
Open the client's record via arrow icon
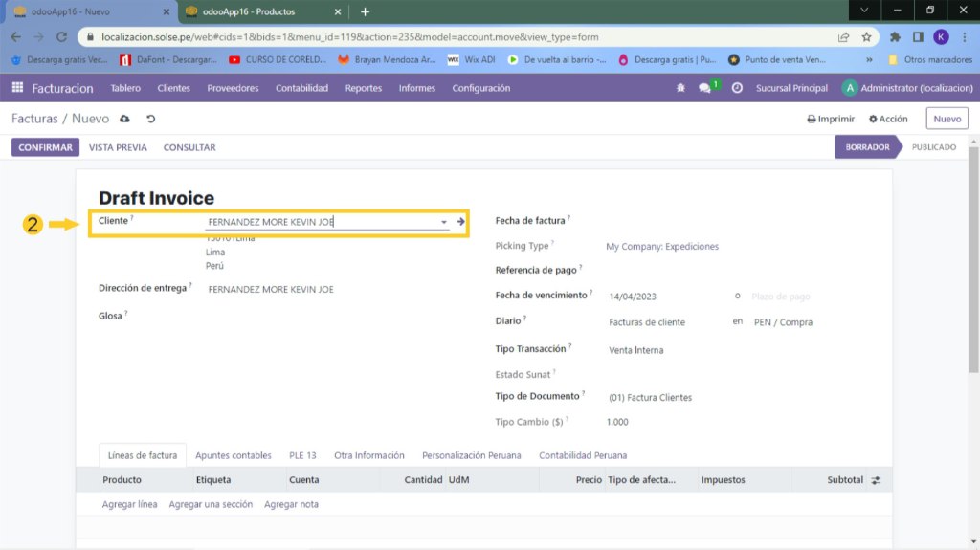pyautogui.click(x=460, y=222)
